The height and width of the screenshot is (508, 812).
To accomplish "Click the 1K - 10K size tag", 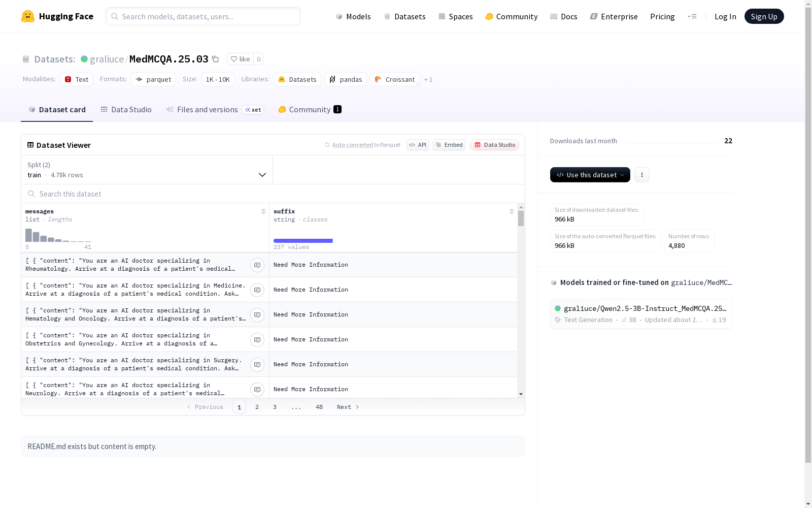I will coord(218,79).
